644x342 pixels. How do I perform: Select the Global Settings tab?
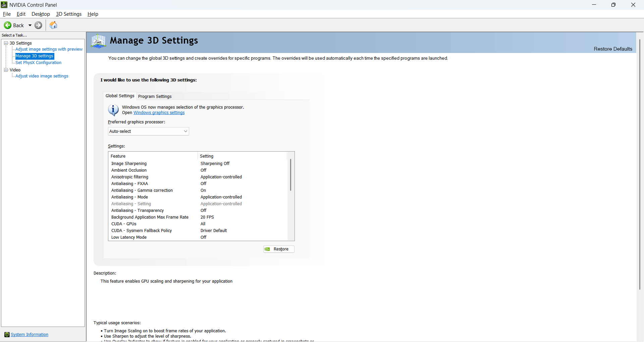pos(120,96)
